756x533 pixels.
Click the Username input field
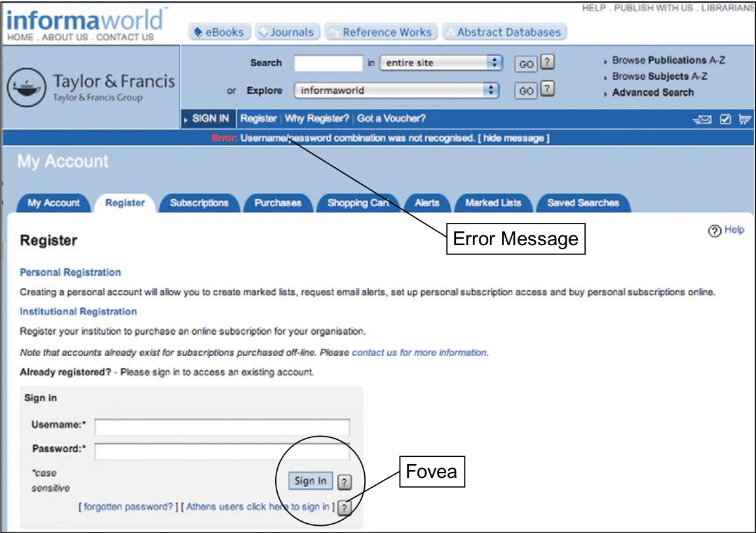222,427
